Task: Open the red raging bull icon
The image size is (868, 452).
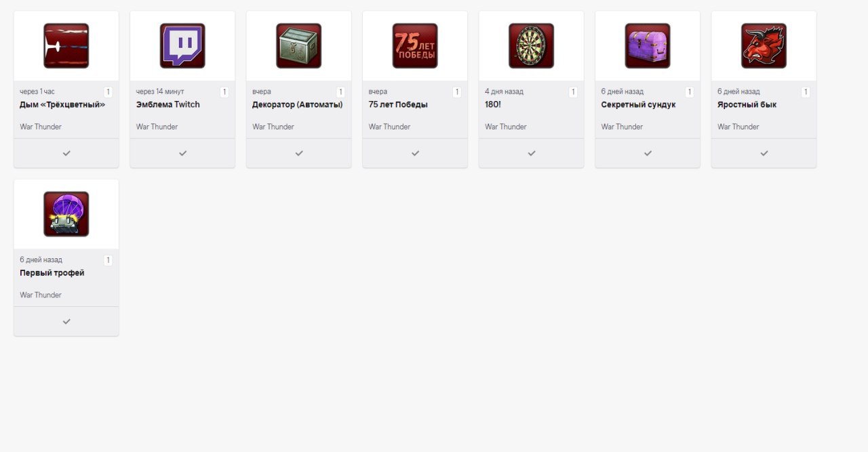Action: (764, 46)
